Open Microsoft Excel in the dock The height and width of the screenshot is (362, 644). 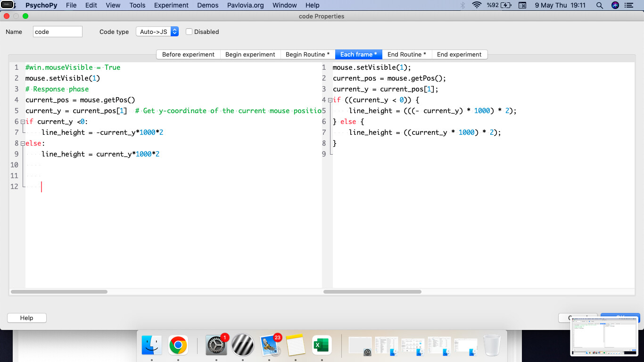click(322, 346)
